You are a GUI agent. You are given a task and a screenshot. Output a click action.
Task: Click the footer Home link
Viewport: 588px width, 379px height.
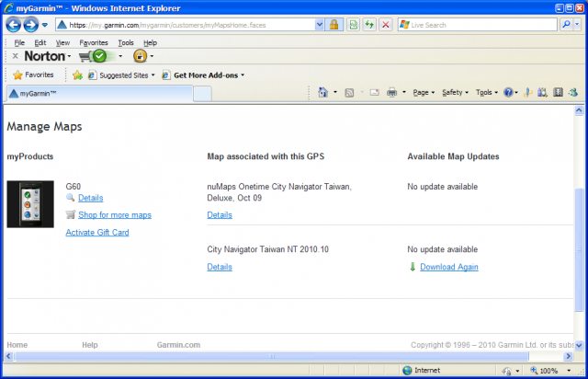pos(17,345)
